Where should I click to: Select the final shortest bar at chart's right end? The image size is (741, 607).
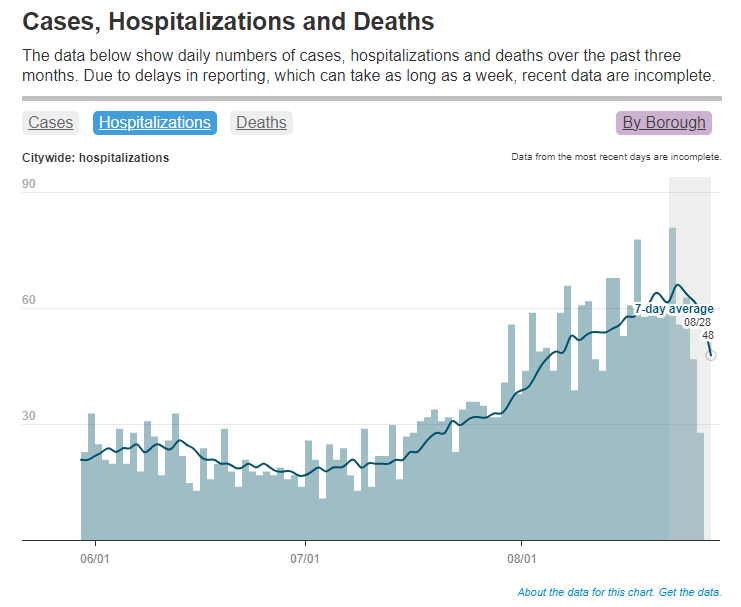tap(701, 485)
